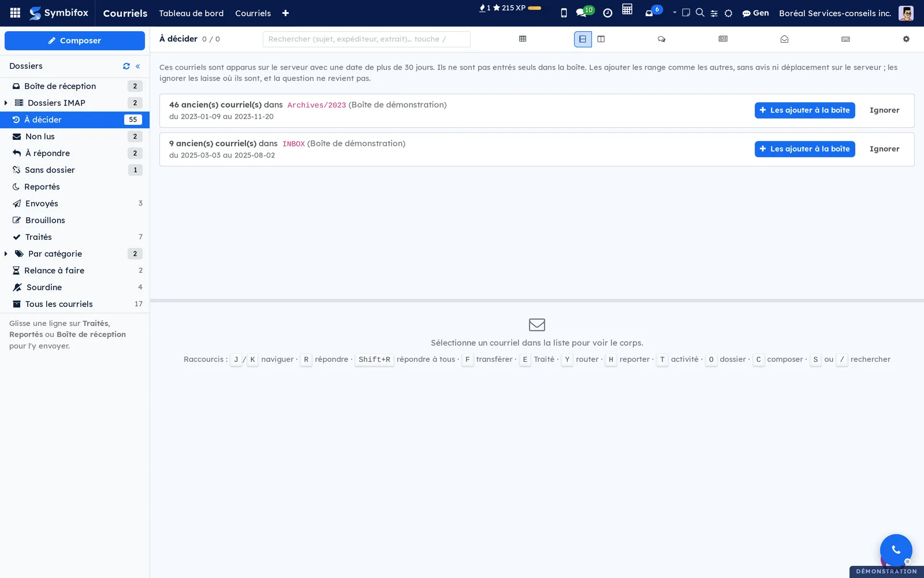Click the open envelope icon in toolbar

coord(784,39)
